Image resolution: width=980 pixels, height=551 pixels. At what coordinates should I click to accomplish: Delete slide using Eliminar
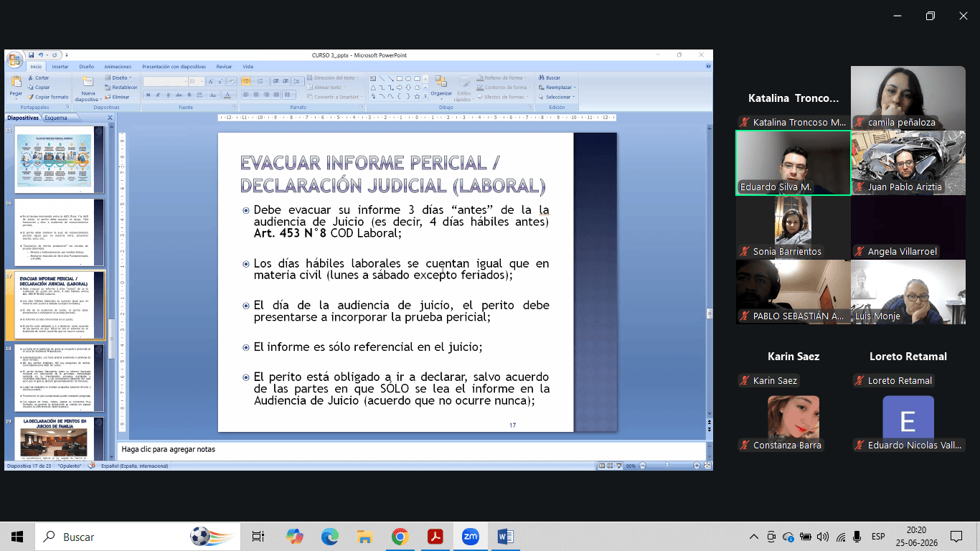(x=117, y=97)
